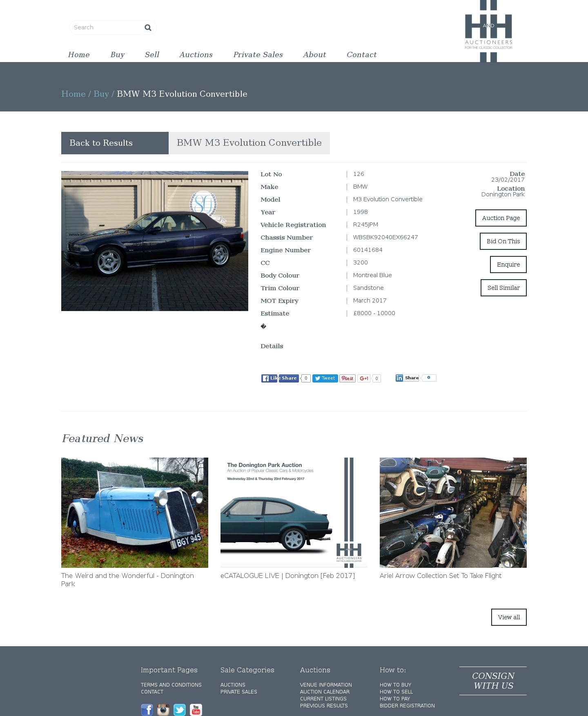
Task: Select the BMW M3 Evolution Convertible tab
Action: tap(249, 143)
